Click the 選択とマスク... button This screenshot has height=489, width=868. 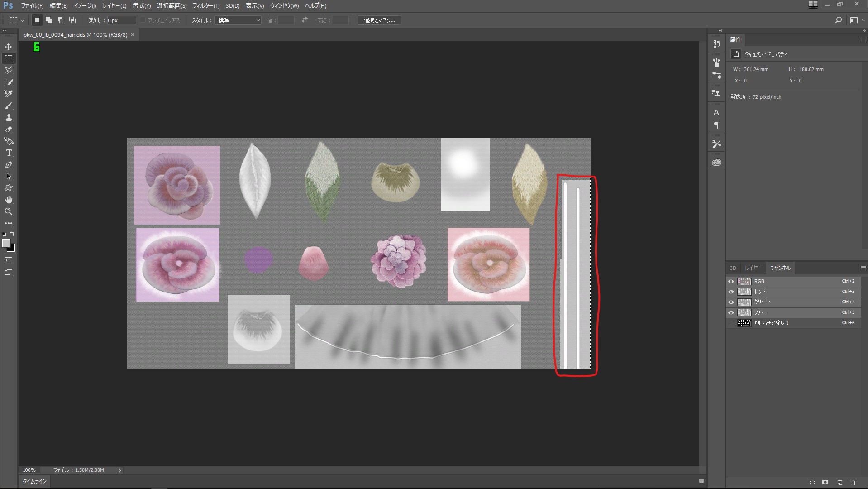point(379,20)
